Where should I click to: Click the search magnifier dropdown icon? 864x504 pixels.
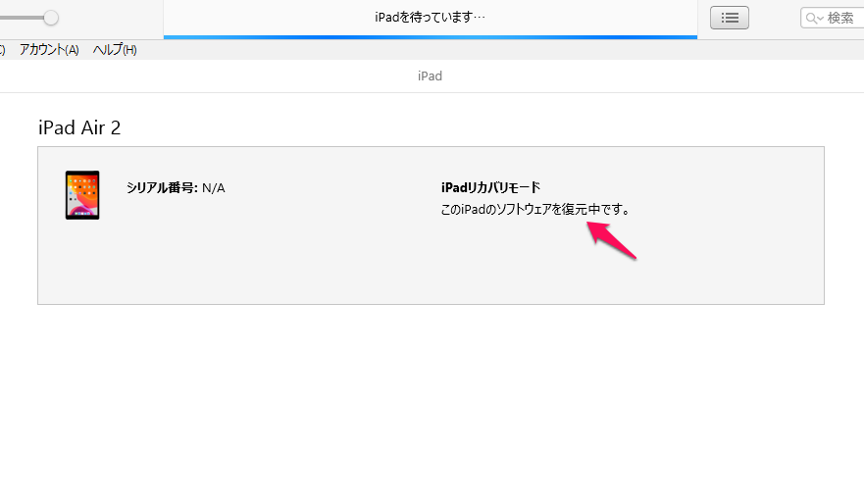point(814,19)
